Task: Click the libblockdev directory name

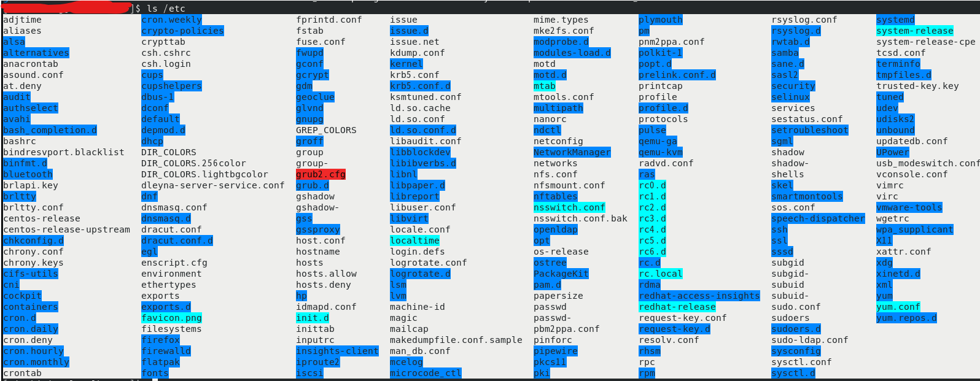Action: 420,152
